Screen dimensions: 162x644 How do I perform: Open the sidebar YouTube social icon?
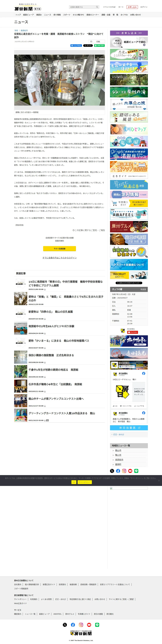[x=130, y=471]
